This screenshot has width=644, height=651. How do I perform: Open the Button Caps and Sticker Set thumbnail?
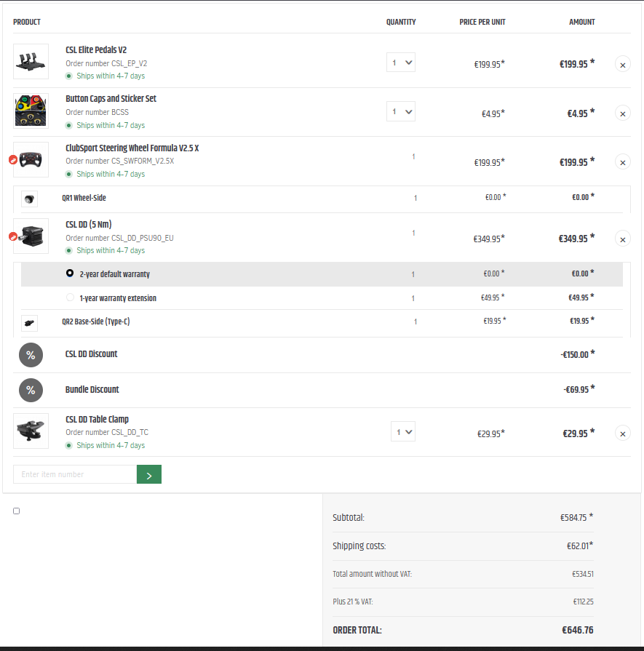click(x=31, y=111)
